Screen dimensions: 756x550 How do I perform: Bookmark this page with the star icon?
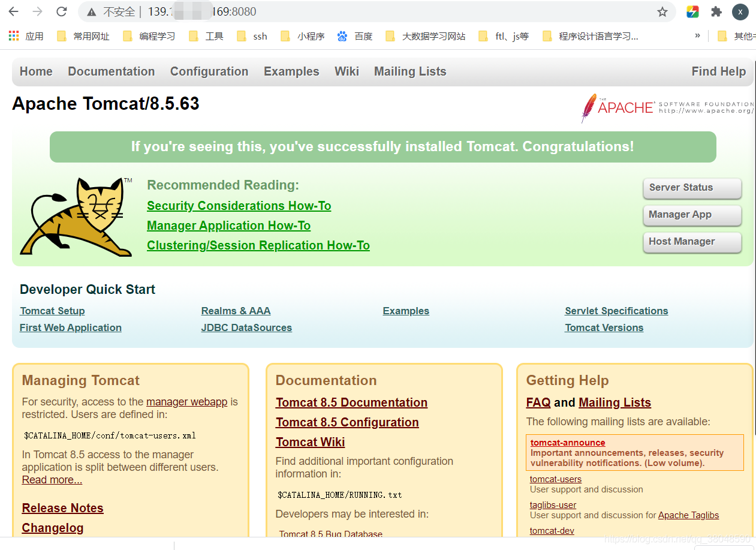click(x=662, y=12)
